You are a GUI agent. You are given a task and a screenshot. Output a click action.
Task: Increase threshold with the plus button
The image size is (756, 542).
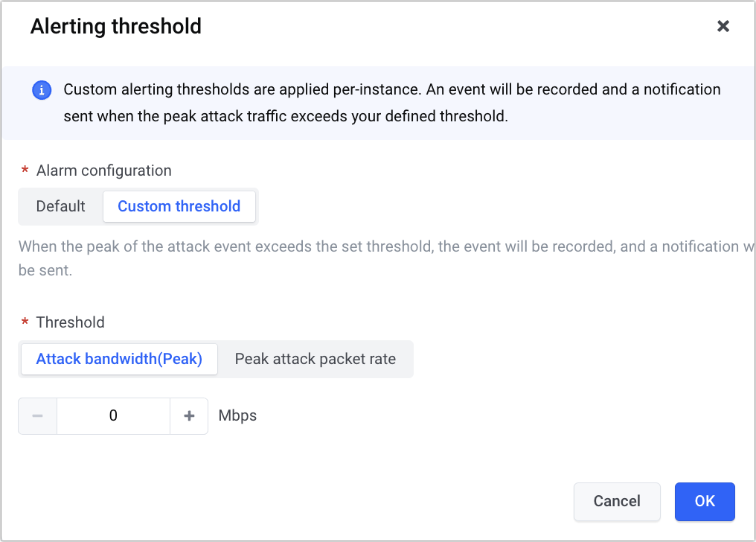click(189, 416)
